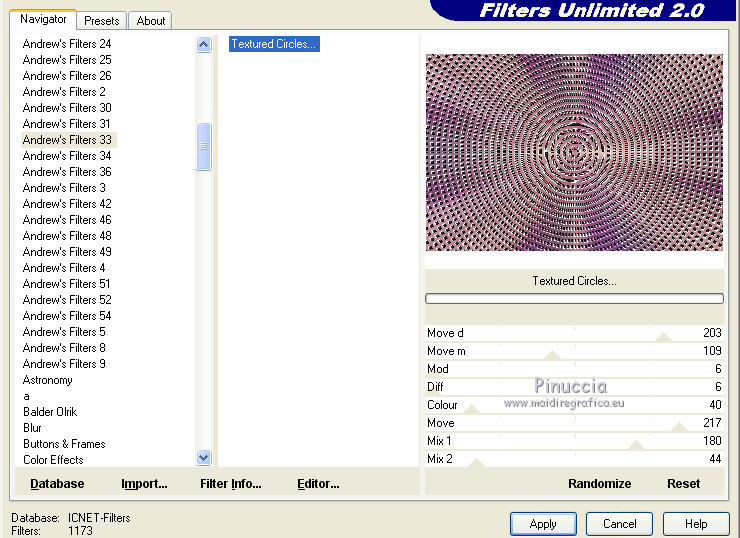The width and height of the screenshot is (740, 538).
Task: Click the category list scroll down arrow
Action: 203,457
